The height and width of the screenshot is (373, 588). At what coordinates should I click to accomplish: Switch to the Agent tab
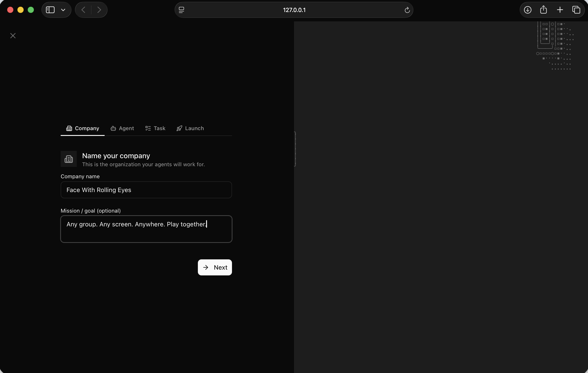tap(122, 128)
